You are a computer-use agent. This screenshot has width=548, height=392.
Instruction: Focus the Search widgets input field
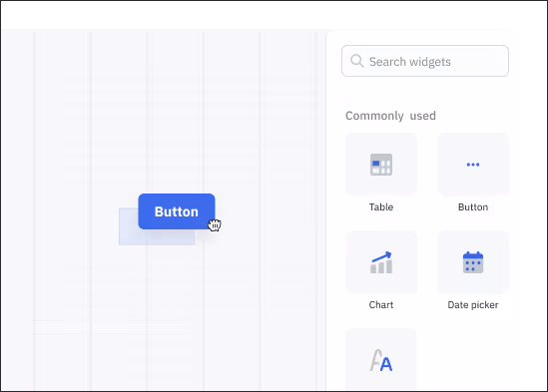click(425, 61)
